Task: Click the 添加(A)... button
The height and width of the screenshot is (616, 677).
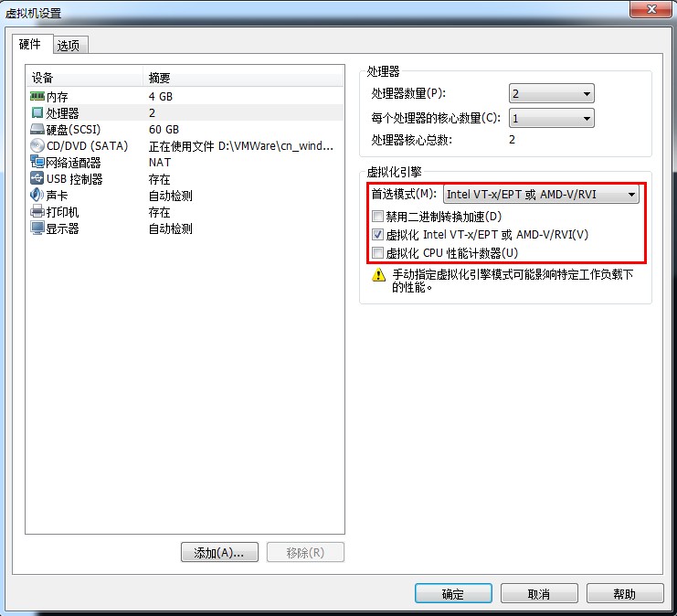Action: coord(219,553)
